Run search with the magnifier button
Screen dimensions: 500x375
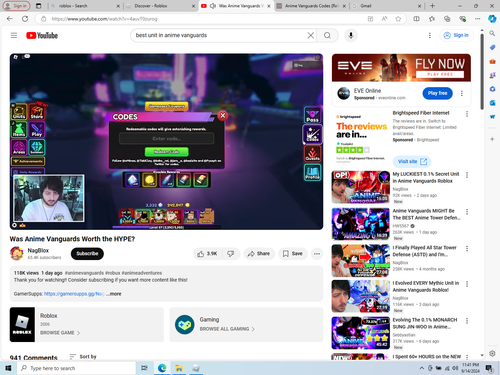click(327, 35)
